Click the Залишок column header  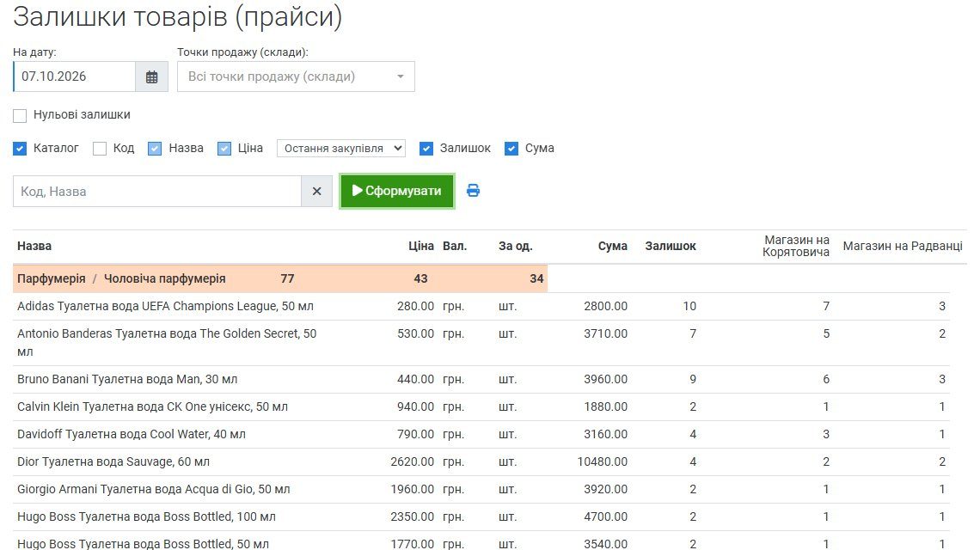click(x=671, y=247)
